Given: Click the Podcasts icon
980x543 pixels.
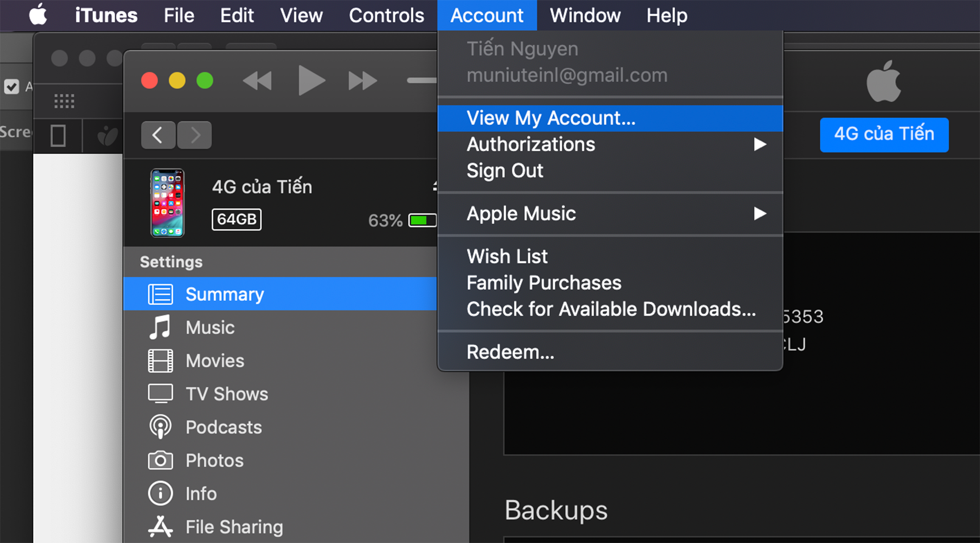Looking at the screenshot, I should [x=160, y=427].
